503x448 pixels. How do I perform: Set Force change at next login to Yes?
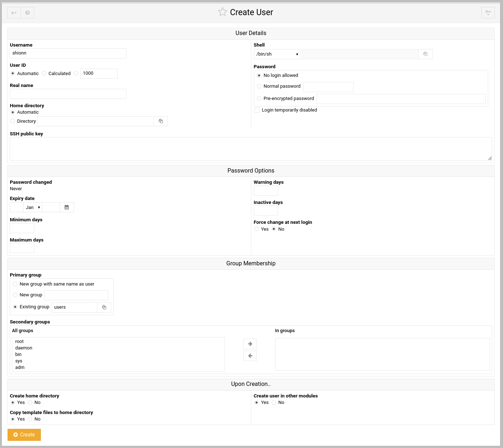click(257, 229)
